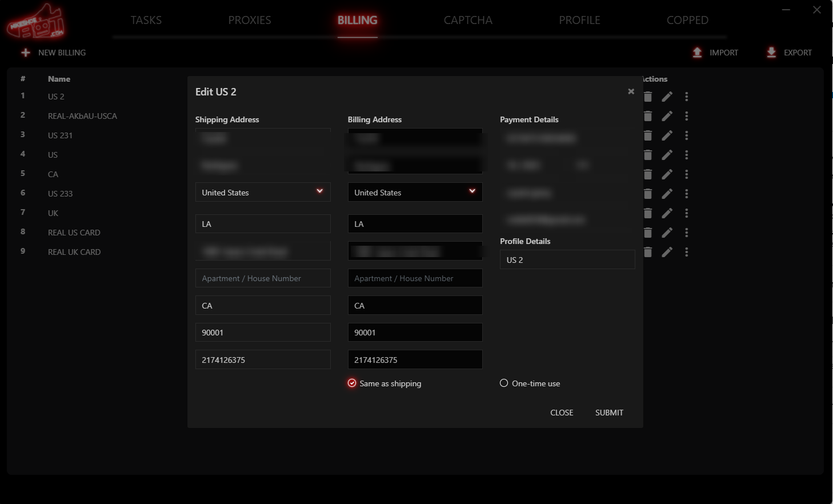Click the Profile Details name field

coord(567,259)
